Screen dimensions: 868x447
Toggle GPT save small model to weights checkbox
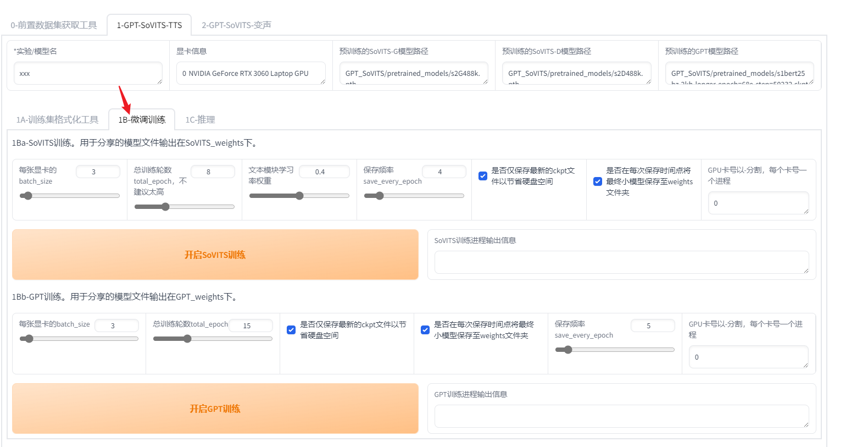[x=425, y=330]
